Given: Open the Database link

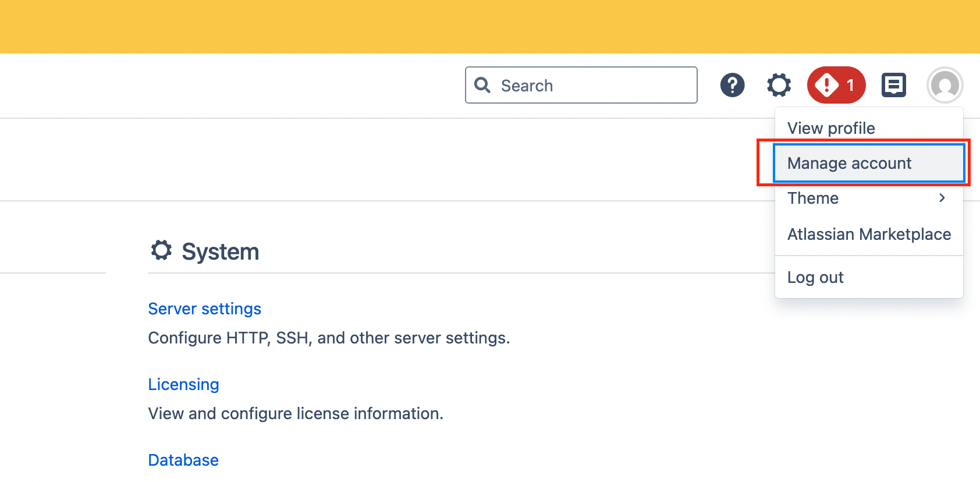Looking at the screenshot, I should pyautogui.click(x=183, y=460).
